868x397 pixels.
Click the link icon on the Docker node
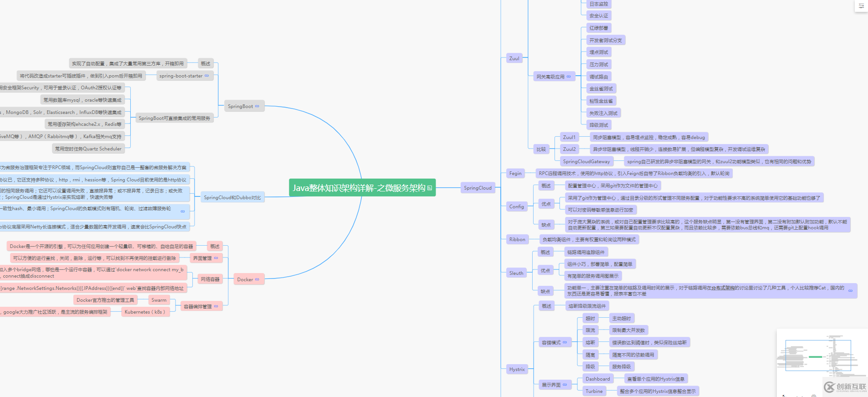point(257,279)
